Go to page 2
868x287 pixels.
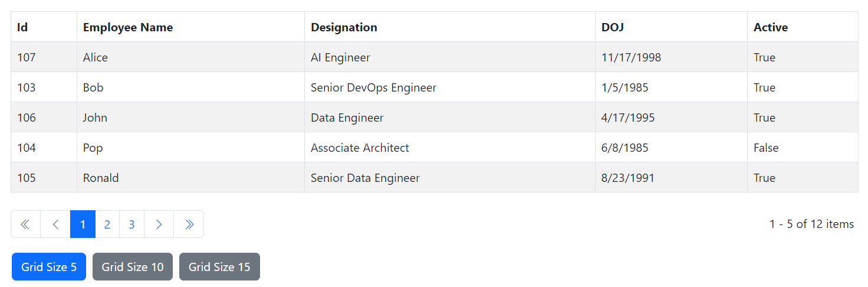click(107, 224)
